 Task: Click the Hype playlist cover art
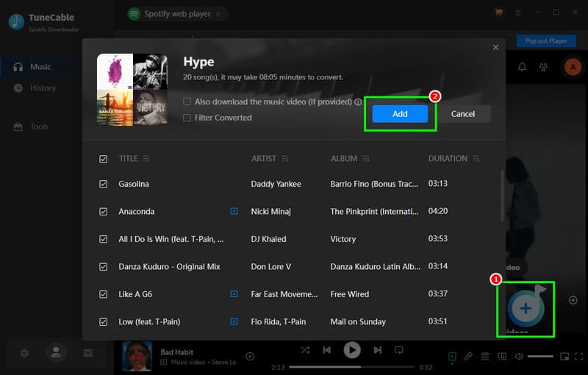(132, 89)
